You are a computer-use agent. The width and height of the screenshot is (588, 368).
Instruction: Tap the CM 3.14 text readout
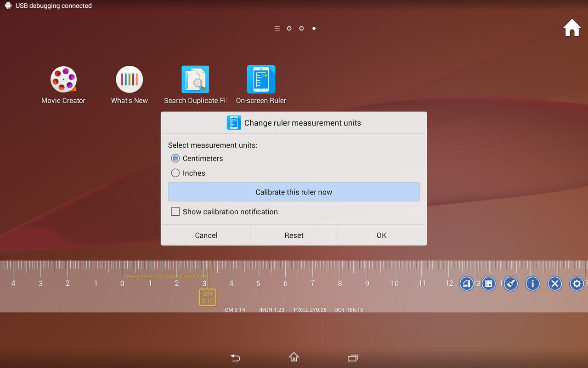[x=235, y=310]
